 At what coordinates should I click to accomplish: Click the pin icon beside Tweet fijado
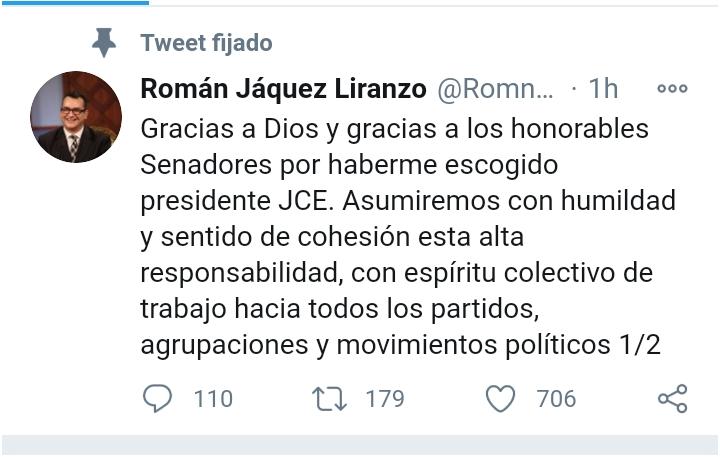[104, 42]
